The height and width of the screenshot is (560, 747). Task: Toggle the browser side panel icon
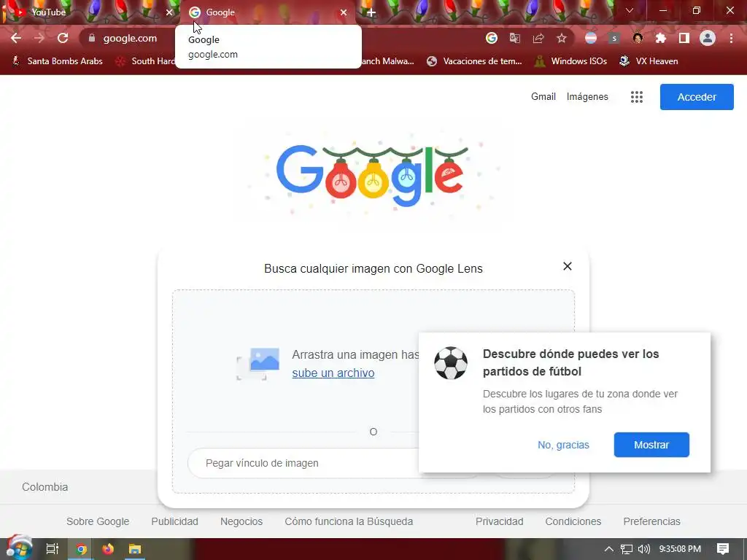click(684, 38)
